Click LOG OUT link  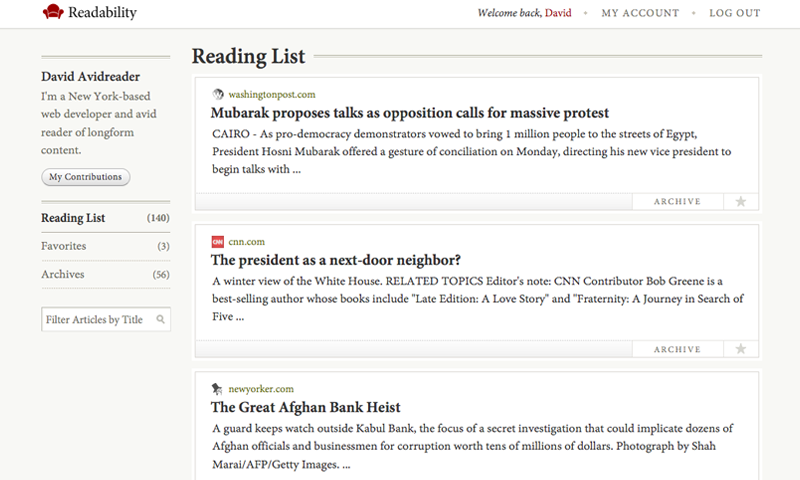pyautogui.click(x=735, y=13)
